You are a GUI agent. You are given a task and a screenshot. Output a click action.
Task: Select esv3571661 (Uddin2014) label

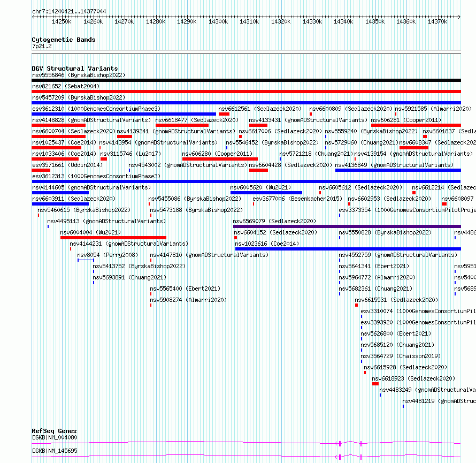tap(67, 165)
